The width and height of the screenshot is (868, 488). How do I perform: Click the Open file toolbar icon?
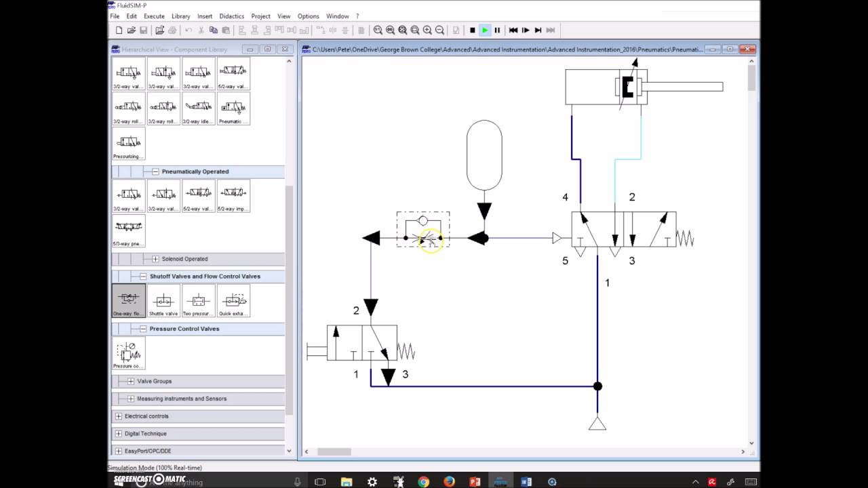(131, 30)
